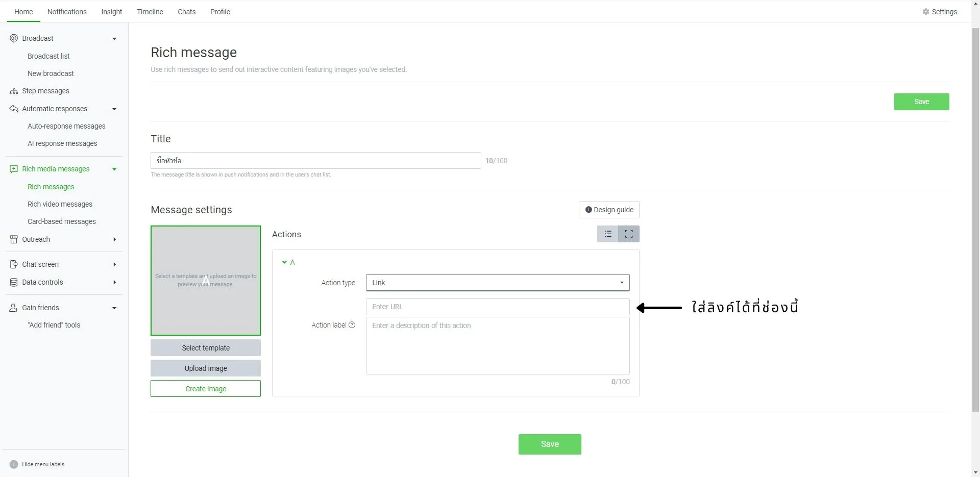Screen dimensions: 980x477
Task: Click the Outreach icon in sidebar
Action: (x=14, y=239)
